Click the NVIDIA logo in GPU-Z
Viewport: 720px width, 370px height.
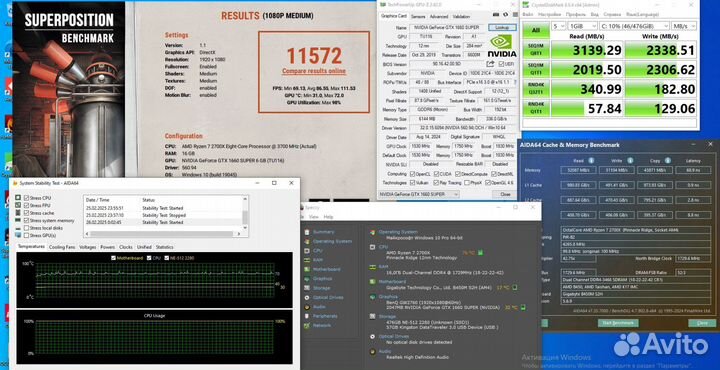point(502,46)
